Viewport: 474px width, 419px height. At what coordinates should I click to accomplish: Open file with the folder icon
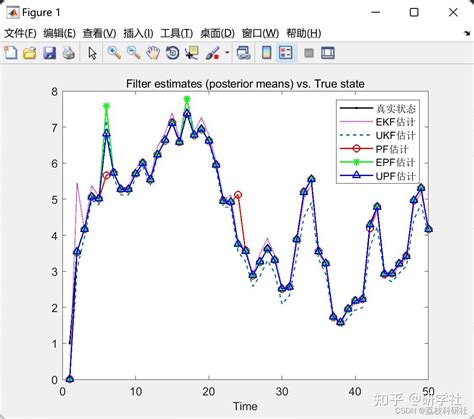30,53
